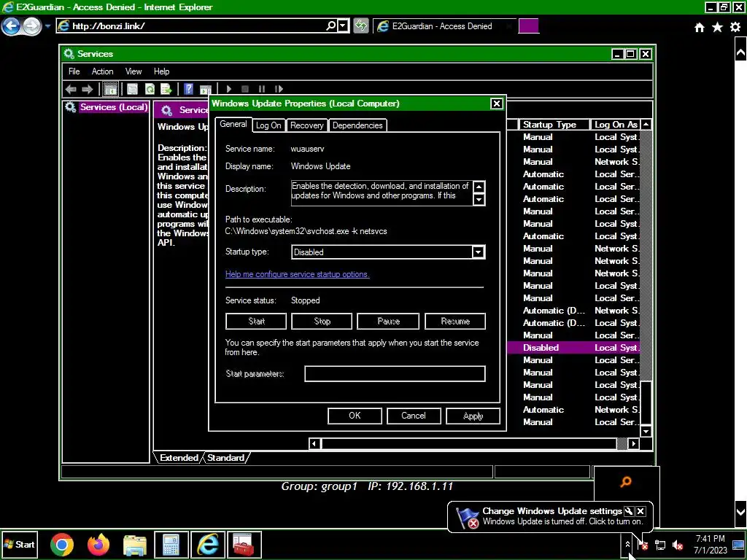Click the Description box up-arrow

pyautogui.click(x=479, y=187)
